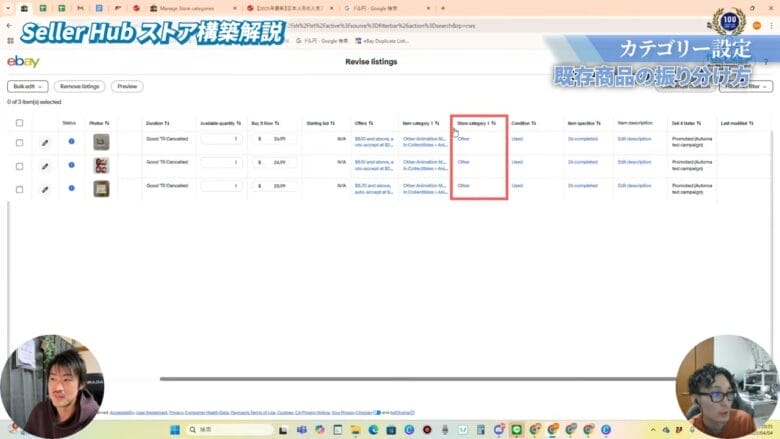Open the first row photo thumbnail
The height and width of the screenshot is (439, 780).
[x=101, y=142]
